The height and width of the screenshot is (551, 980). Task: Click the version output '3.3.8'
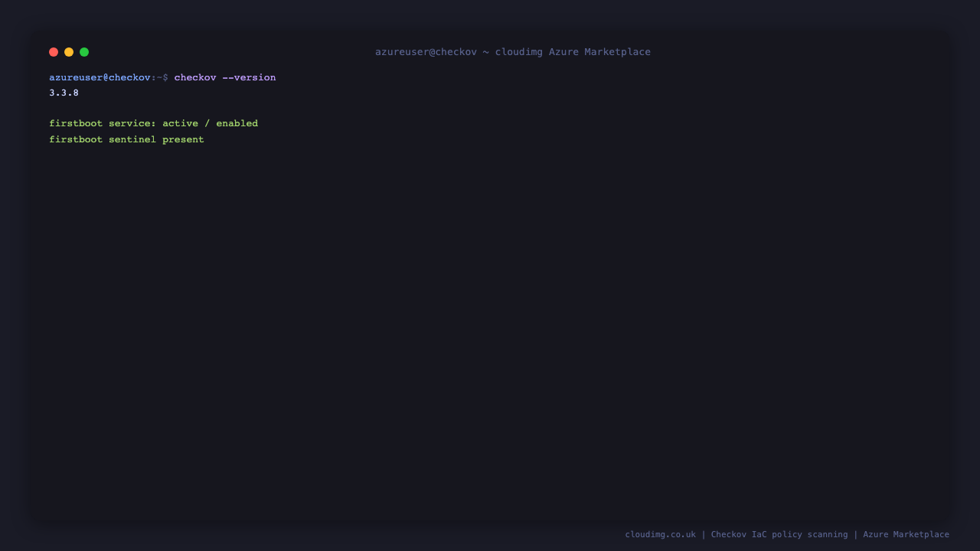coord(64,93)
